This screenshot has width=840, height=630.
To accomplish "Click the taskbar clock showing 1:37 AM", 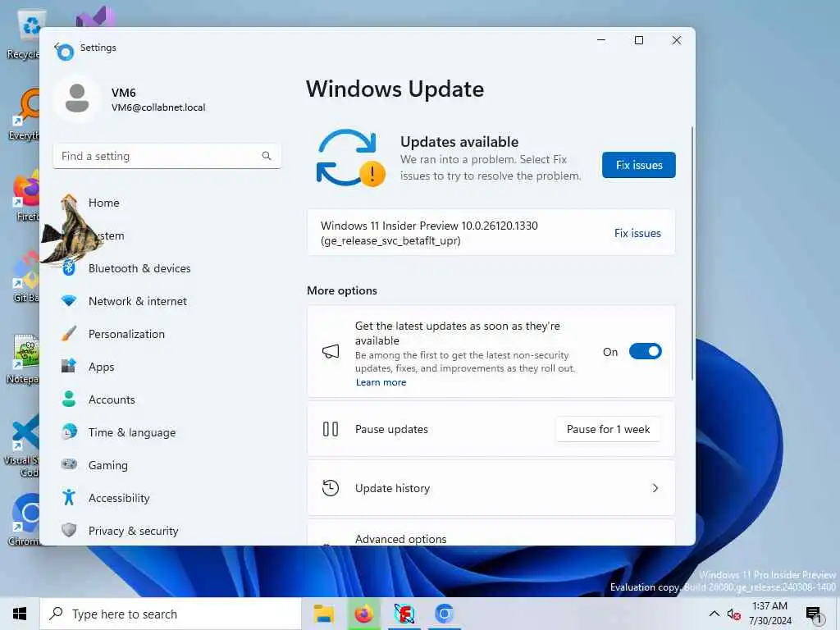I will [x=769, y=614].
